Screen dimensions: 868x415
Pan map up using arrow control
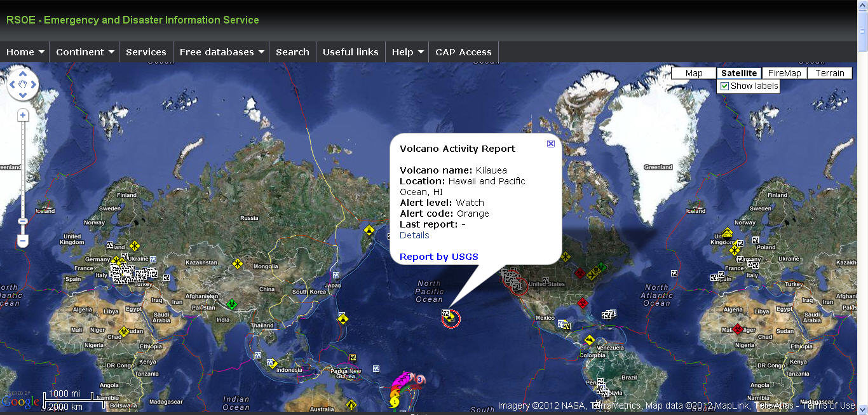click(23, 74)
